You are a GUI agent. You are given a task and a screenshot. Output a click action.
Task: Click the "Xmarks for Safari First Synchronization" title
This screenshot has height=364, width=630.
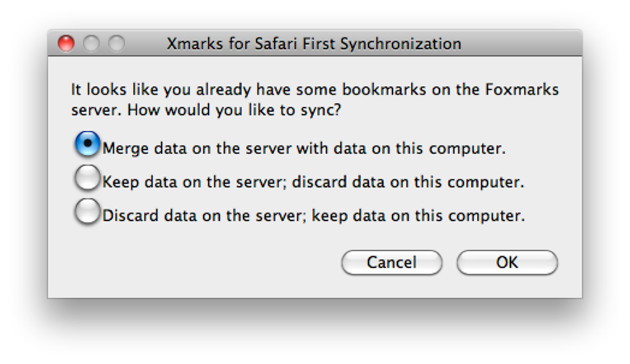pos(314,44)
